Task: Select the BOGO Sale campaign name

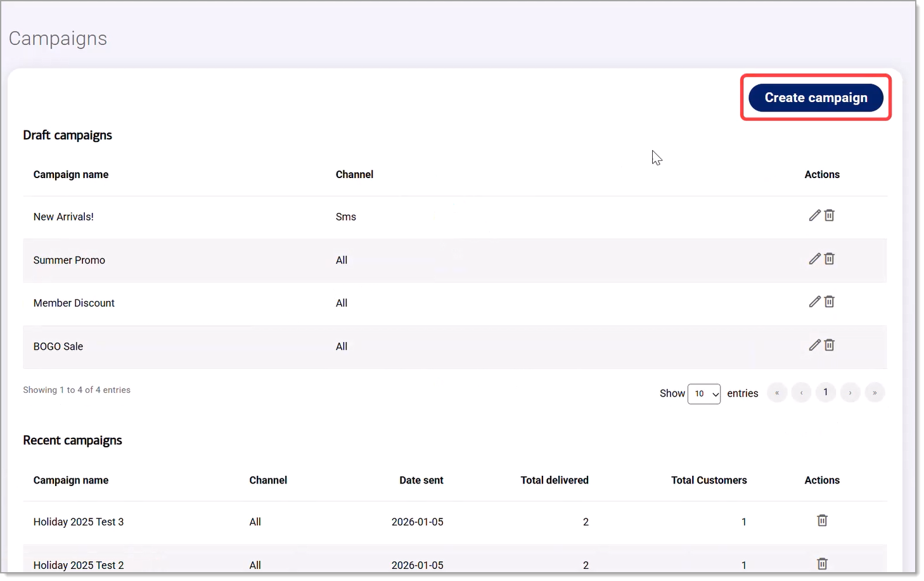Action: [58, 347]
